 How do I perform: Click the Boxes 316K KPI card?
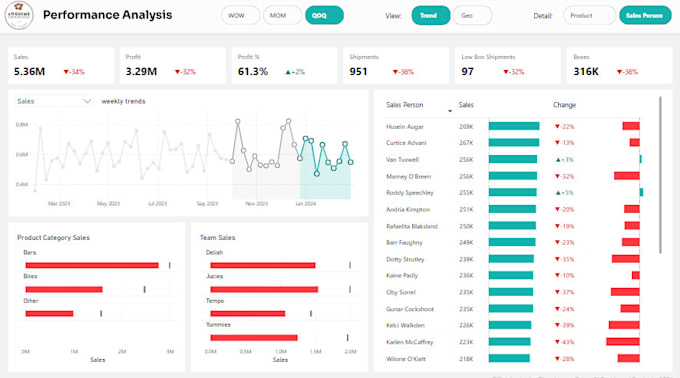619,65
